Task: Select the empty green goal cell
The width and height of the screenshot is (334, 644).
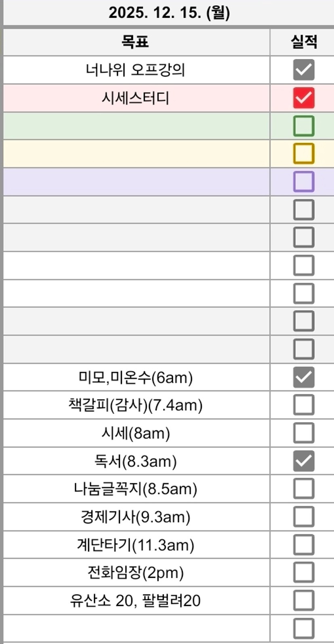Action: pos(136,126)
